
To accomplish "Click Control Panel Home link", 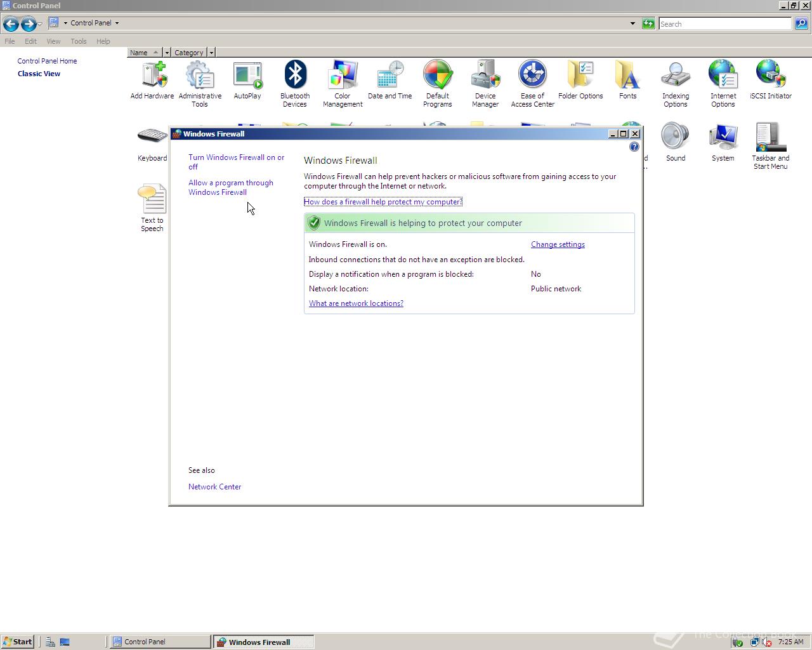I will [47, 61].
